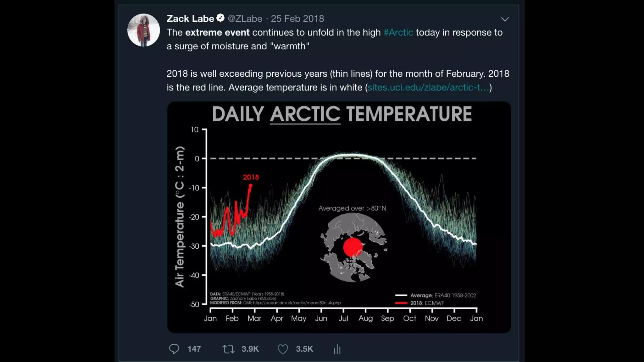Click the Daily Arctic Temperature chart title
This screenshot has height=362, width=644.
coord(342,114)
